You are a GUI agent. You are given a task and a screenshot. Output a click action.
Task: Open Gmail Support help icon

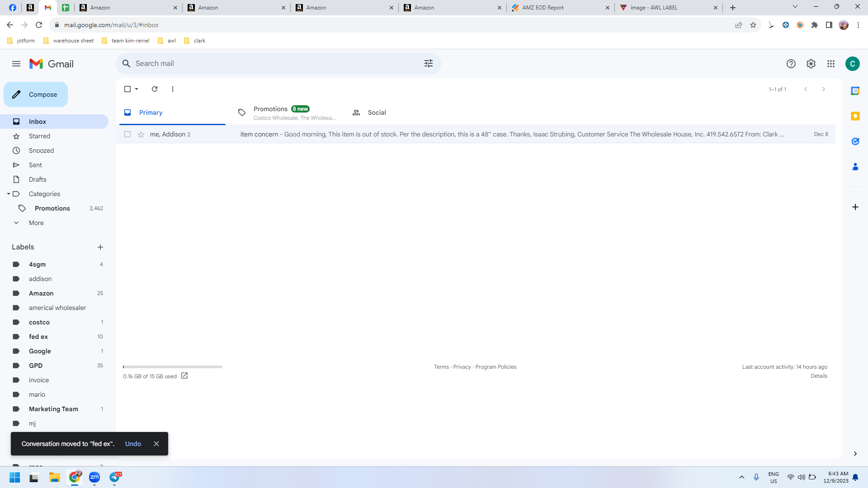[x=791, y=64]
